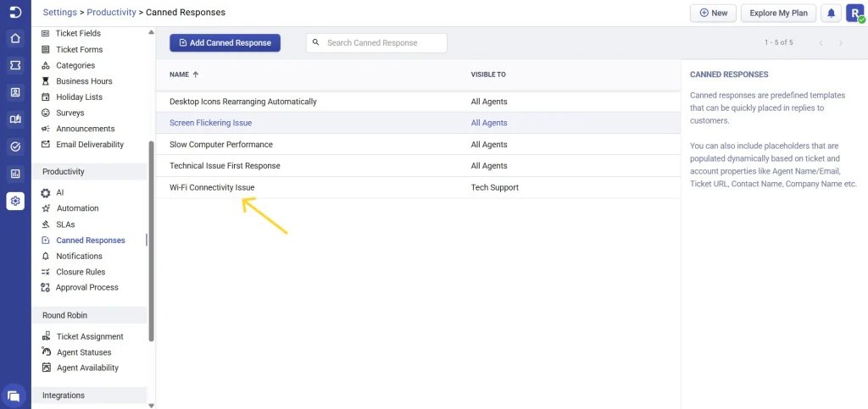The height and width of the screenshot is (409, 868).
Task: Open the chat bubble icon at bottom left
Action: click(14, 395)
